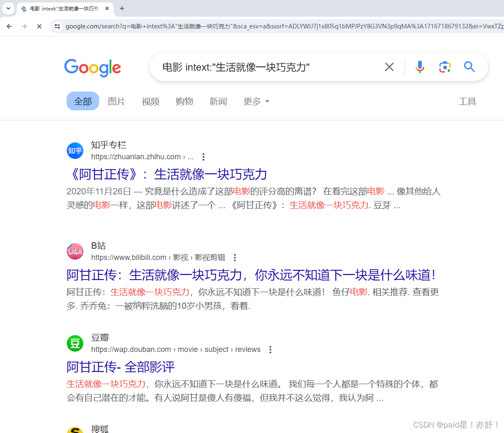Open 阿甘正传- 全部影评 result

click(120, 367)
